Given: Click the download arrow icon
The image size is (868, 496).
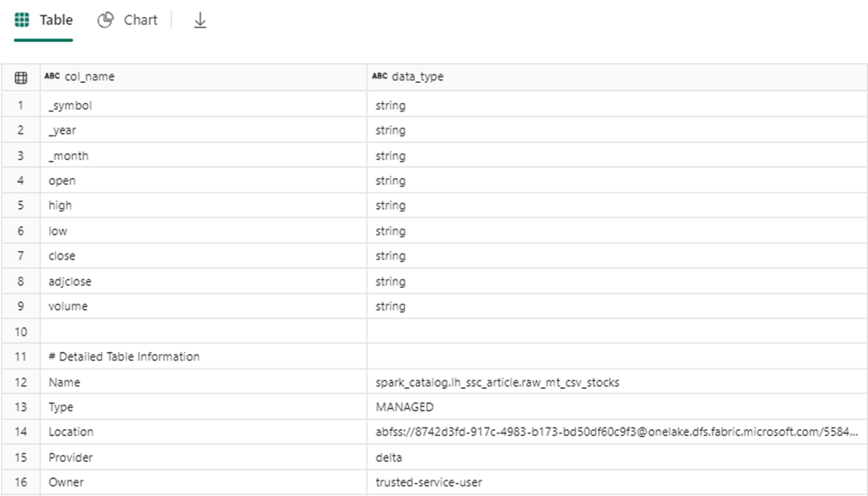Looking at the screenshot, I should click(x=200, y=21).
